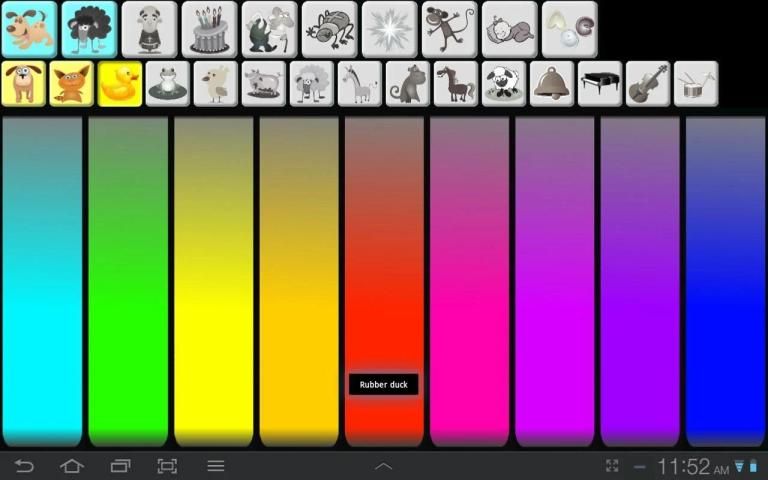This screenshot has height=480, width=768.
Task: Select the violin instrument icon
Action: 647,84
